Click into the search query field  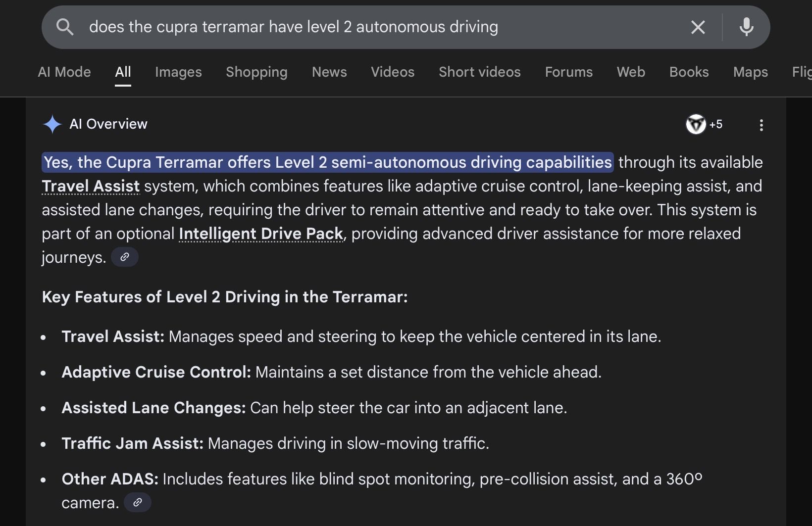(347, 27)
